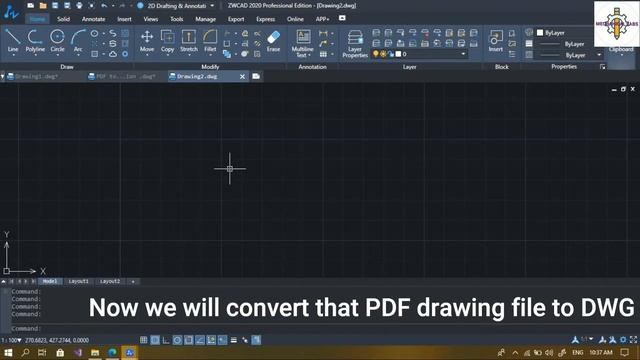Toggle object snap tracking in status bar

tap(200, 340)
